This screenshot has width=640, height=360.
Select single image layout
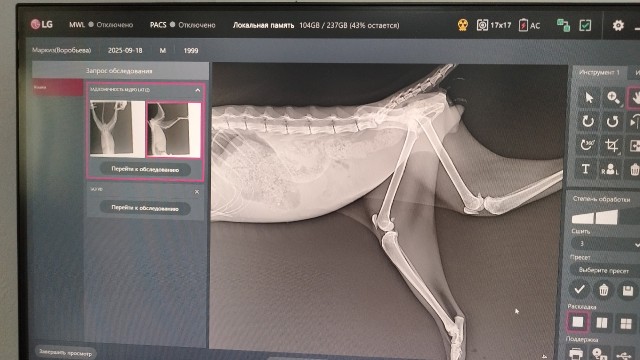click(578, 322)
